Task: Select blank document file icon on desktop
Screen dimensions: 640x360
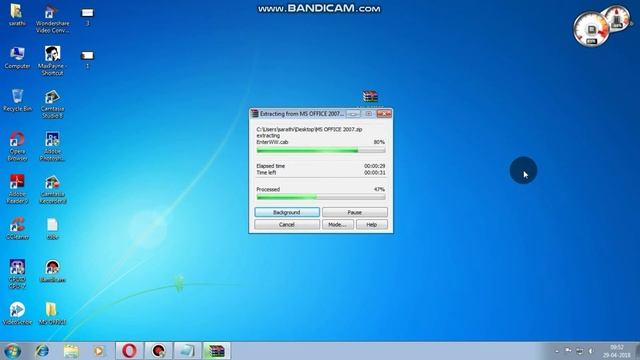Action: click(x=52, y=229)
